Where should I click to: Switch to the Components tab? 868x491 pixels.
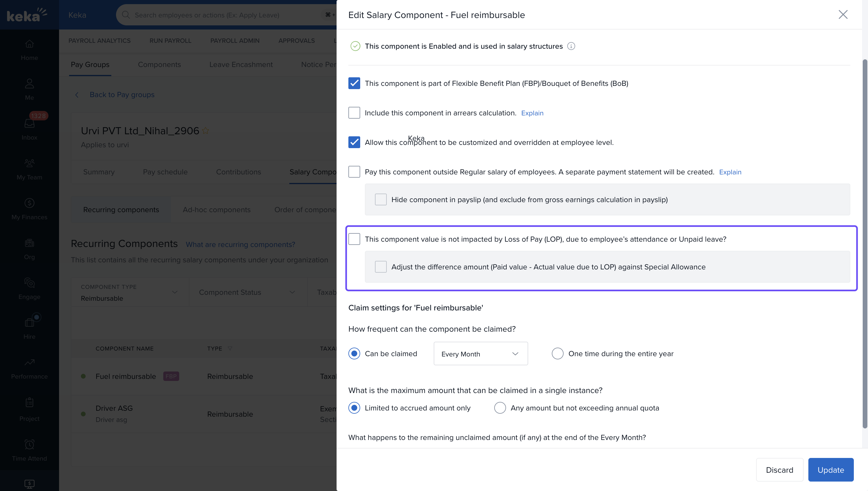[159, 64]
